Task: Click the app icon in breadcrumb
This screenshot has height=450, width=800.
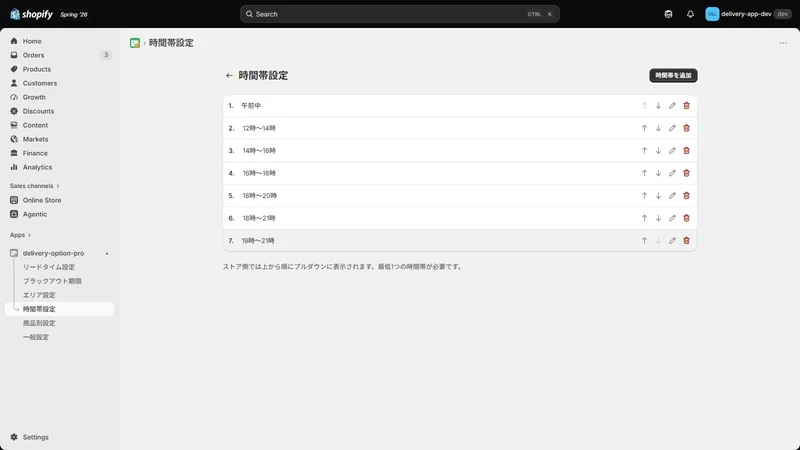Action: [135, 43]
